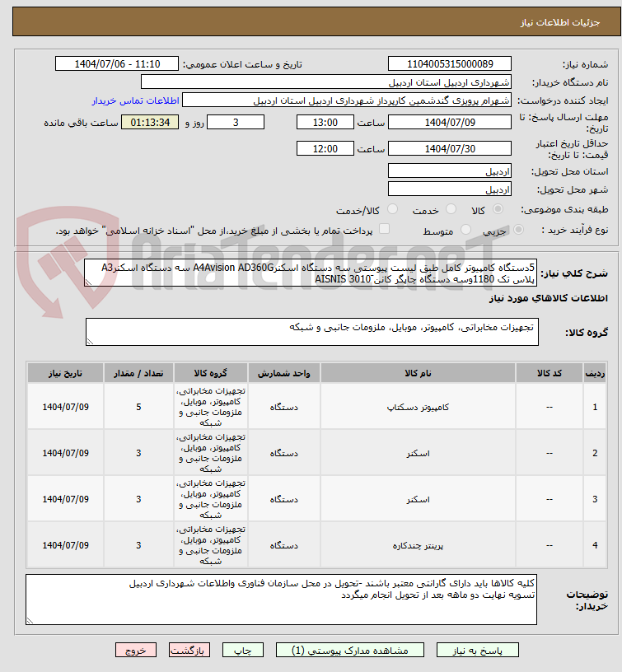
Task: Select the متوسط purchase type radio
Action: (x=465, y=230)
